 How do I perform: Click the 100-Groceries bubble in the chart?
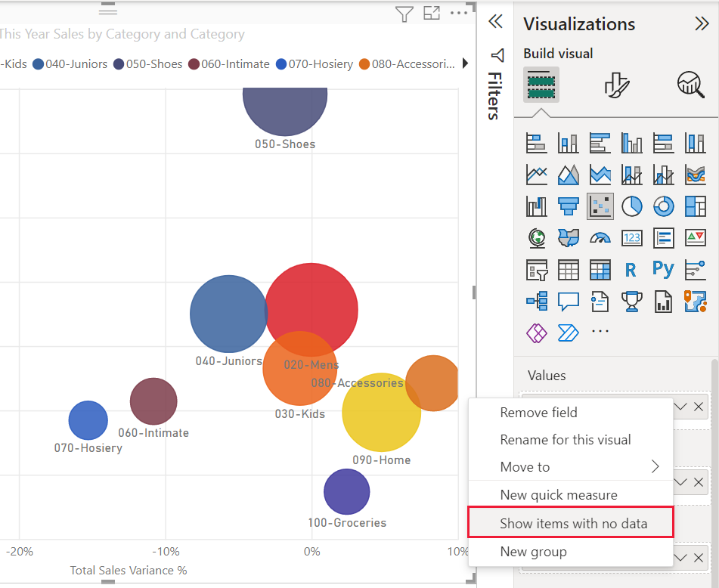pos(346,491)
